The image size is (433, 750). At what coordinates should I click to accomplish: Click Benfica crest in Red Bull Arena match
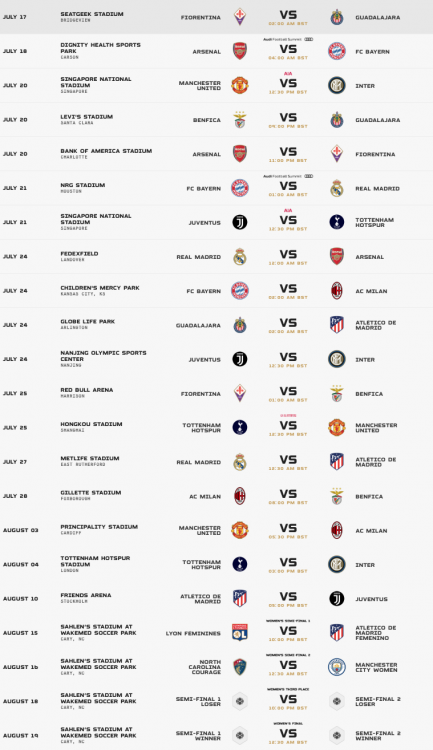pyautogui.click(x=337, y=394)
